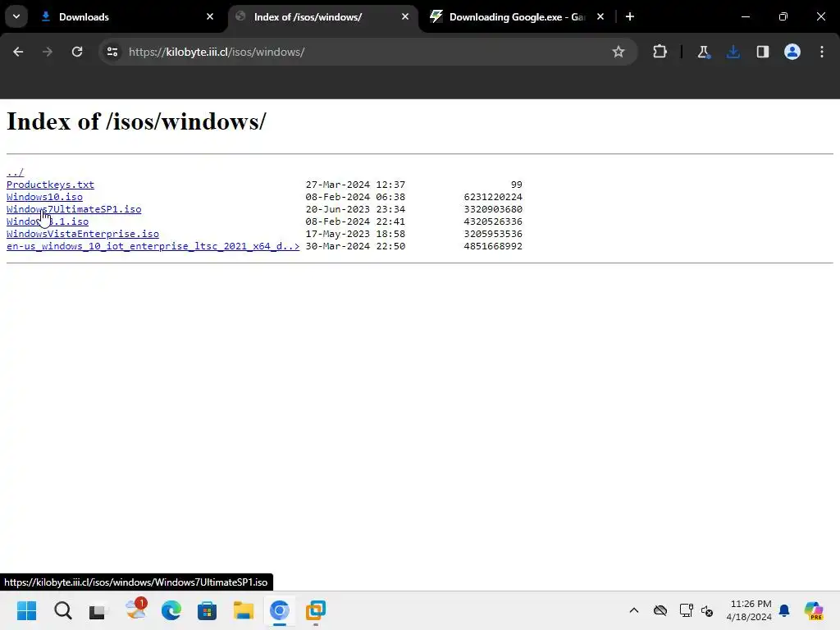Open Productkeys.txt link

[x=50, y=185]
